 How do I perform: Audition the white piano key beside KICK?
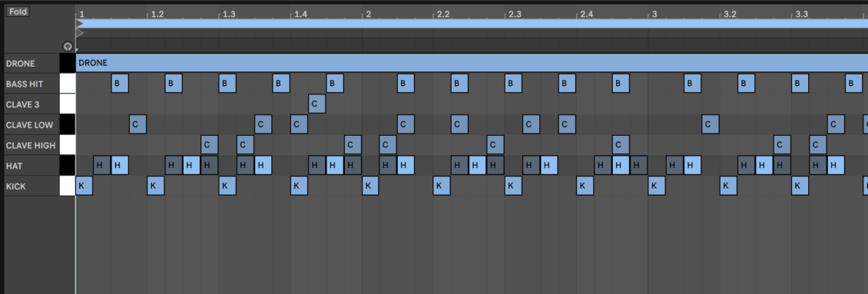68,186
